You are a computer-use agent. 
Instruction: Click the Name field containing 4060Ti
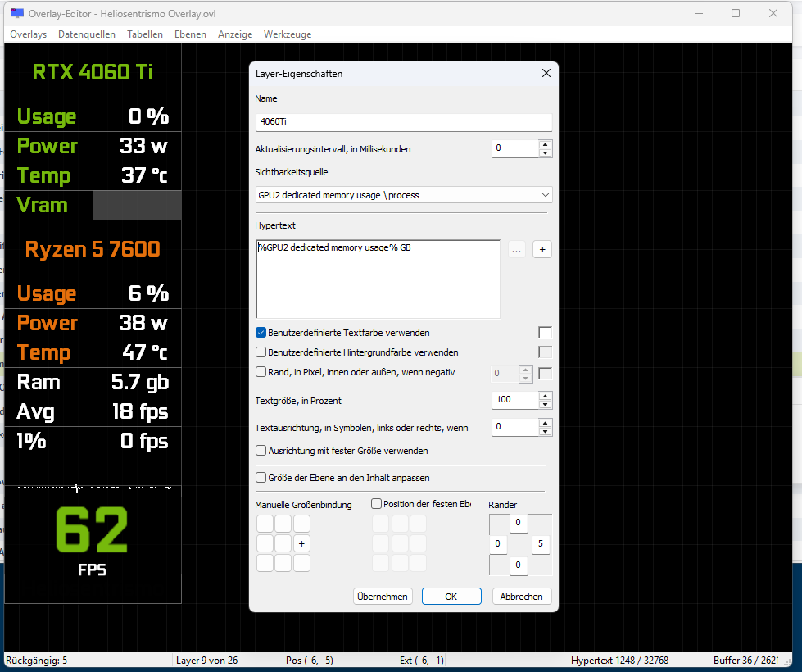pyautogui.click(x=404, y=122)
